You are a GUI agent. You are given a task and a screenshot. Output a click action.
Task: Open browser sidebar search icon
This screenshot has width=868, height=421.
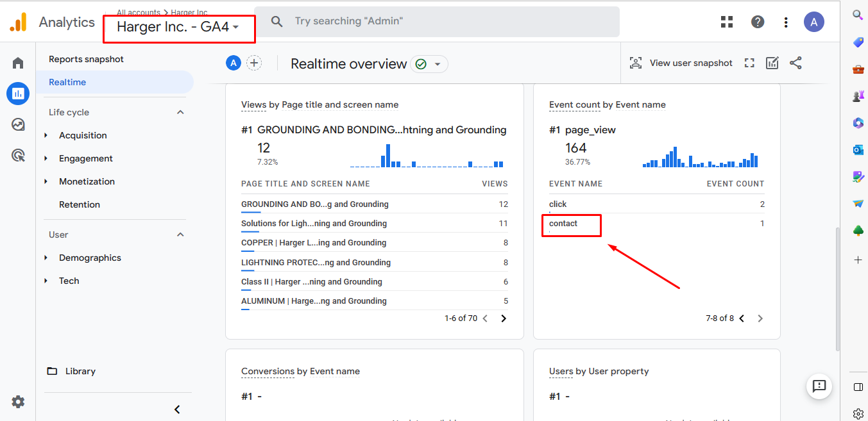(858, 15)
